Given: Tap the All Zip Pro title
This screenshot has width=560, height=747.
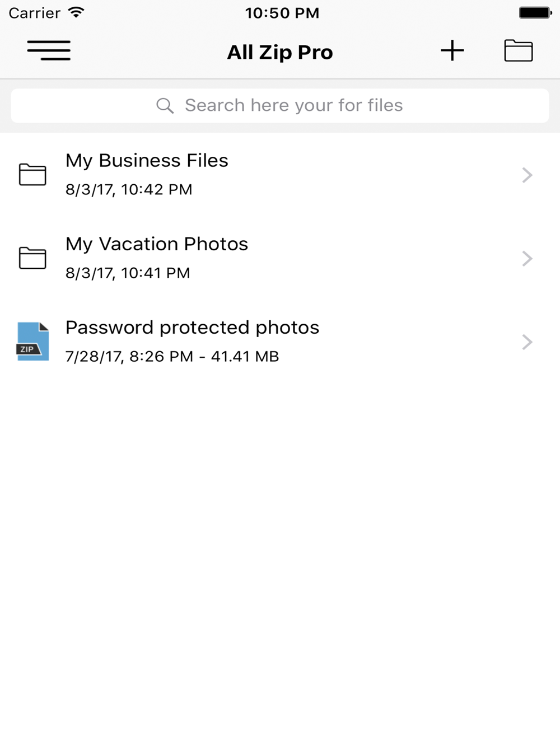Looking at the screenshot, I should (x=280, y=52).
